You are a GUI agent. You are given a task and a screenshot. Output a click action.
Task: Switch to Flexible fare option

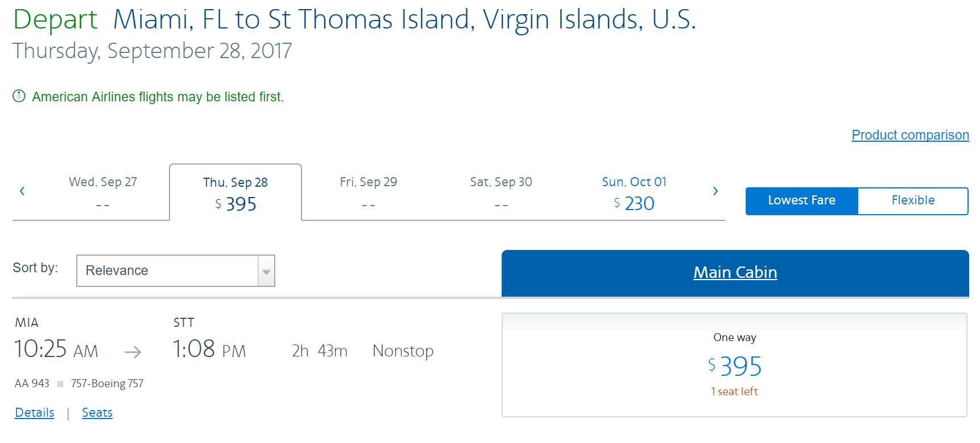coord(912,200)
